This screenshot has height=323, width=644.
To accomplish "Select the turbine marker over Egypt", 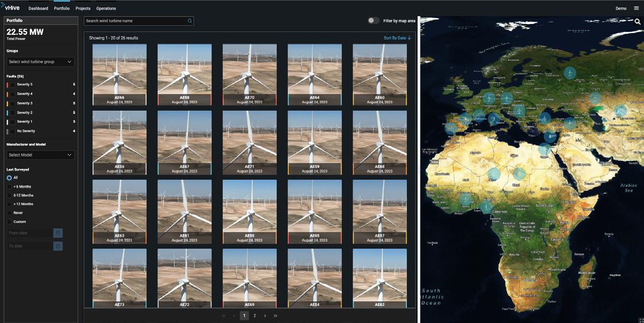I will point(545,149).
